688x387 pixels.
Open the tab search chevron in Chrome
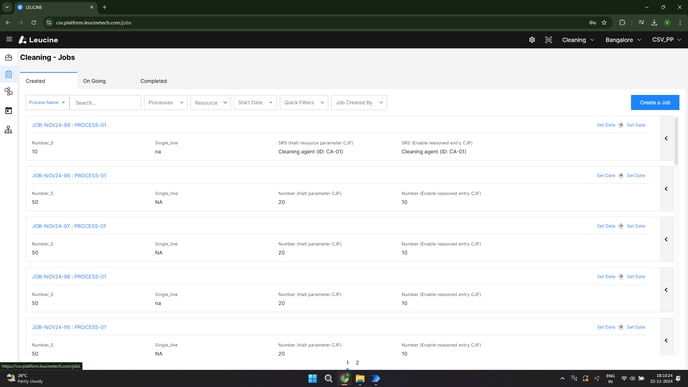coord(7,7)
